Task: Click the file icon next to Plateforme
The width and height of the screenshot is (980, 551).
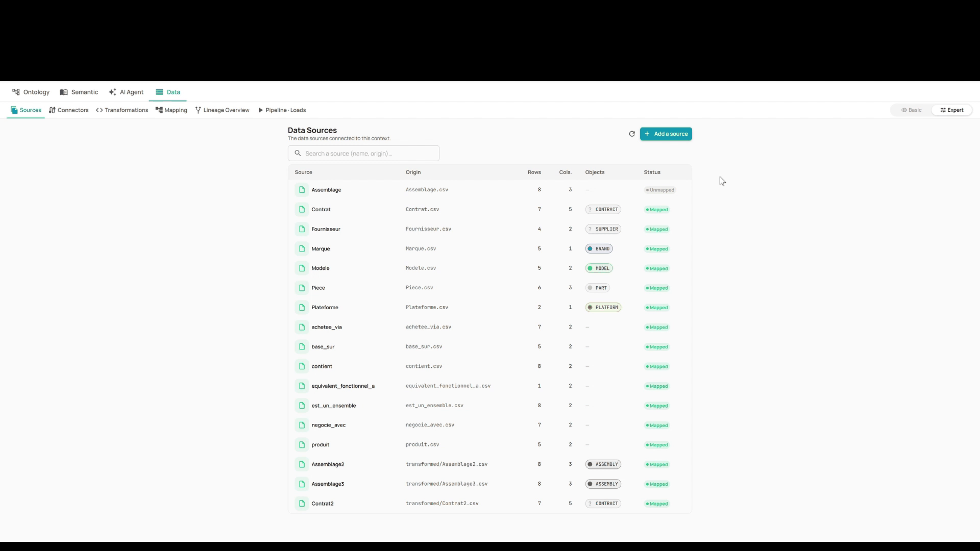Action: pyautogui.click(x=302, y=307)
